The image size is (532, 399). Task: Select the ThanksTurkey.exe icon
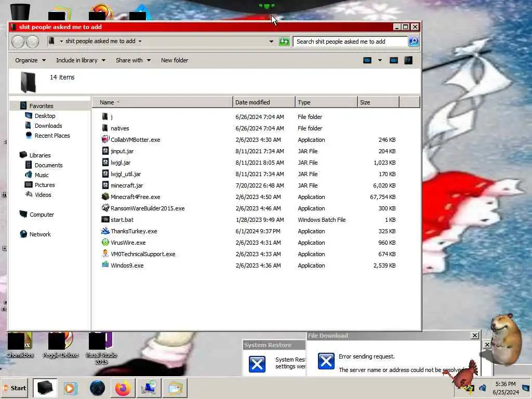[105, 231]
